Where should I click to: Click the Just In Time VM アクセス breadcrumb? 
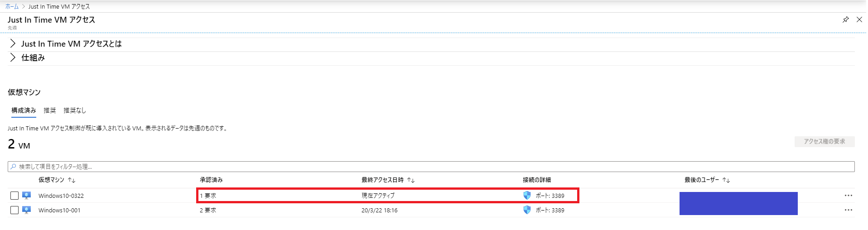[59, 6]
